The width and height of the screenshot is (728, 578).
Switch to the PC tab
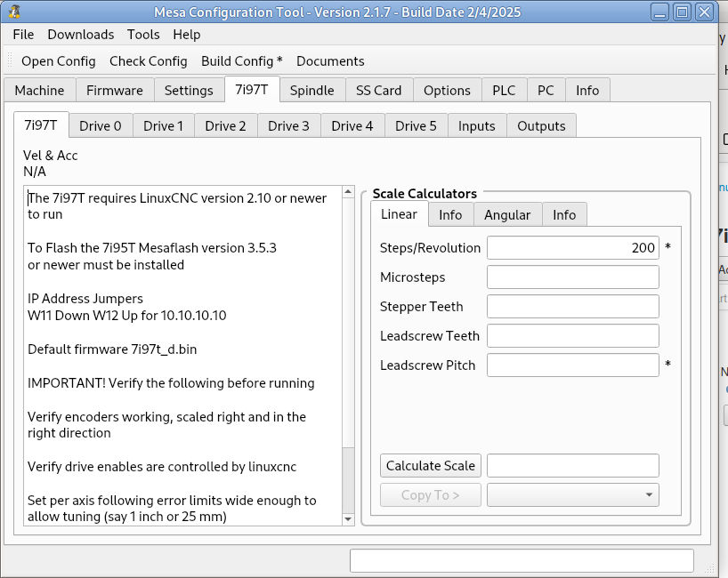546,90
